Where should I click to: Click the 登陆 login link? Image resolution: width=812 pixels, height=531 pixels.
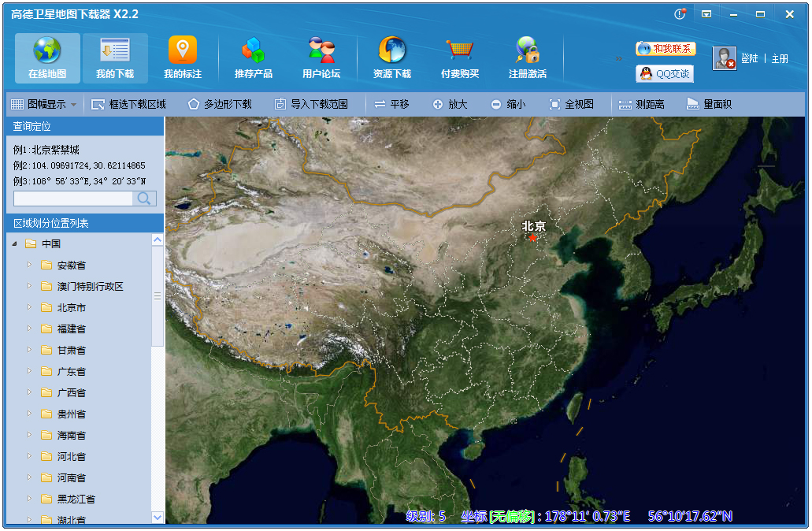point(749,59)
